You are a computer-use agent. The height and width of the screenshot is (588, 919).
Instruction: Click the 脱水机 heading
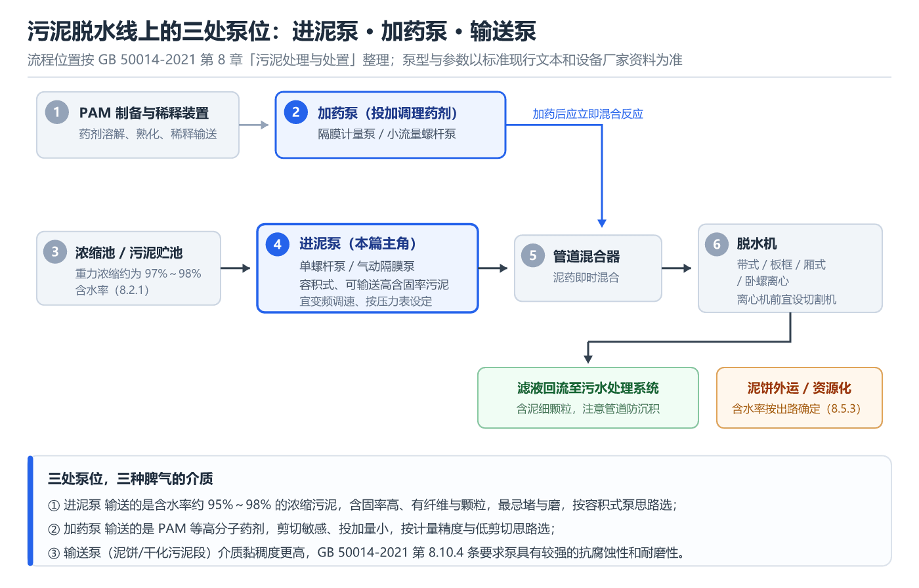(x=756, y=244)
